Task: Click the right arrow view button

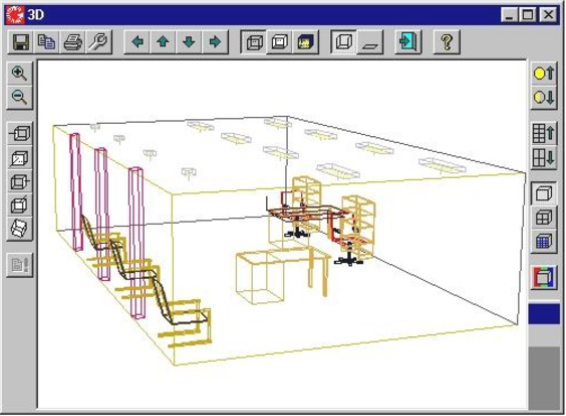Action: point(215,42)
